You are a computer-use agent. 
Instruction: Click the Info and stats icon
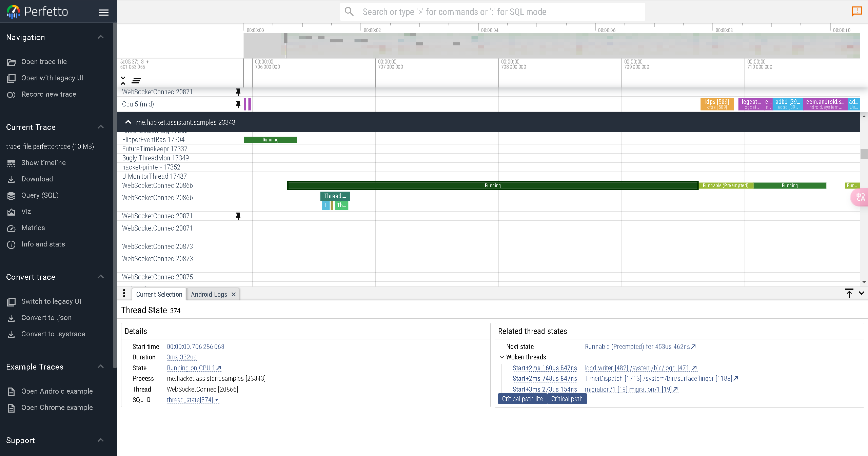pyautogui.click(x=11, y=244)
